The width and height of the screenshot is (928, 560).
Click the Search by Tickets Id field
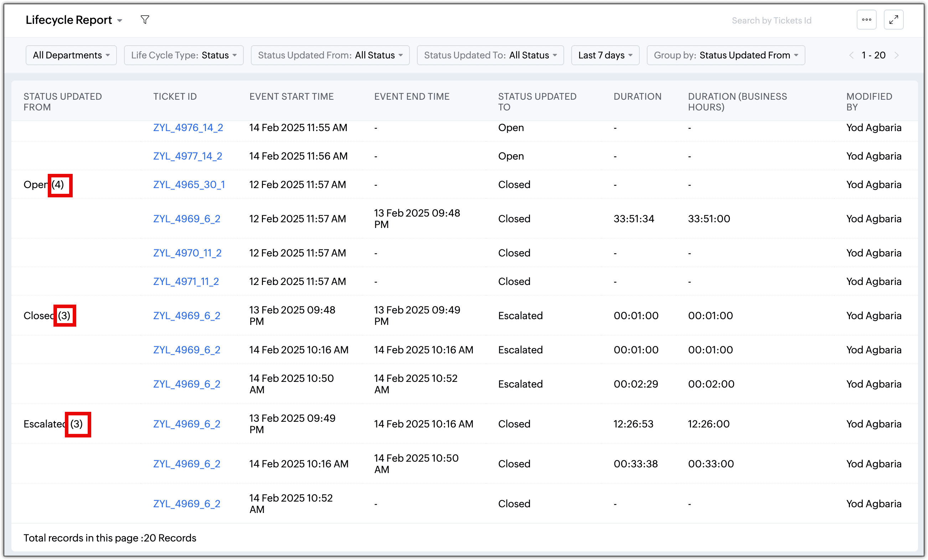(771, 20)
